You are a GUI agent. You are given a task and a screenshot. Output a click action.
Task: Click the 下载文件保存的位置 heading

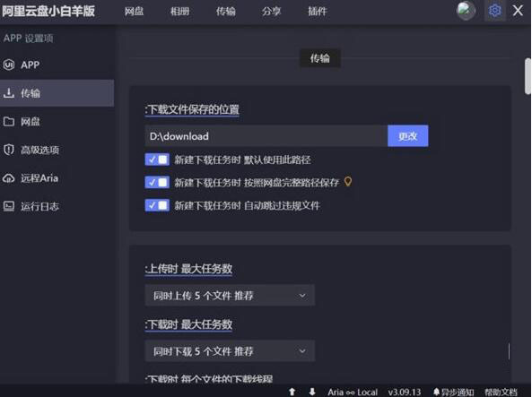[192, 109]
